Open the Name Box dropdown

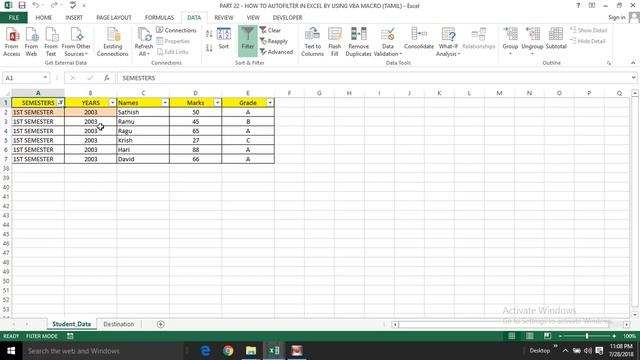[x=45, y=78]
